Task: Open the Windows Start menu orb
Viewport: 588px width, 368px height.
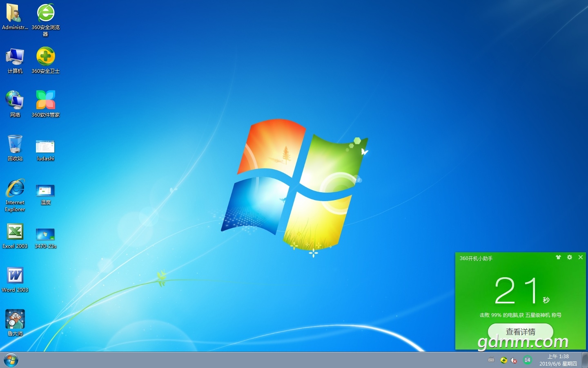Action: coord(11,360)
